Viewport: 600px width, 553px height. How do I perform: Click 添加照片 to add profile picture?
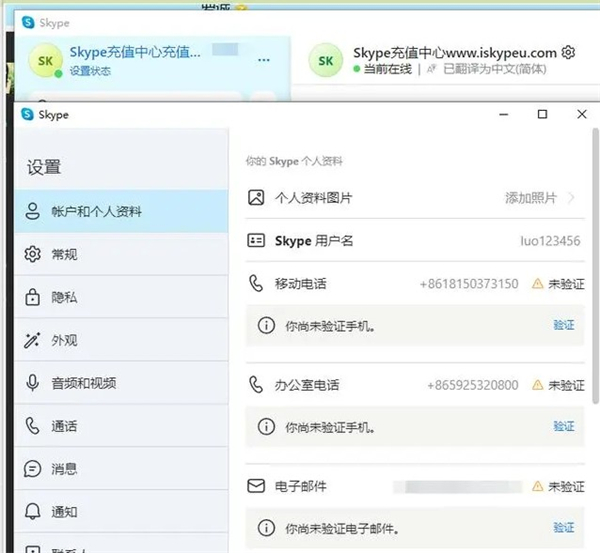click(531, 198)
